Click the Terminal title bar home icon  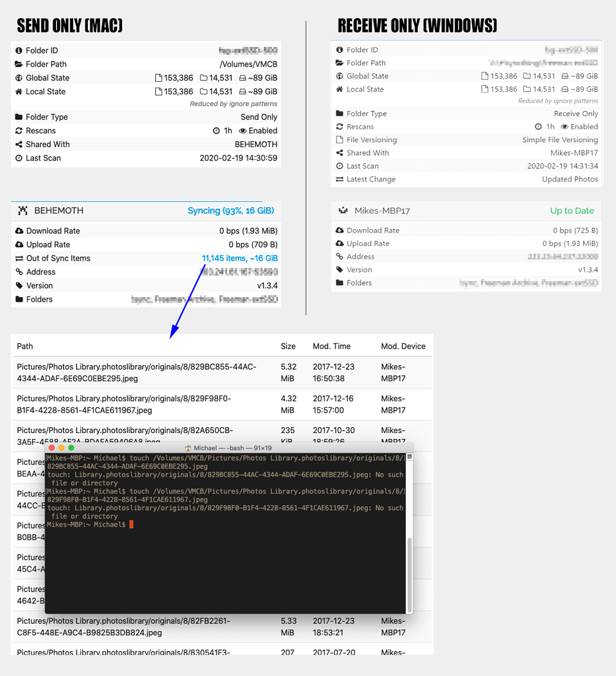188,448
